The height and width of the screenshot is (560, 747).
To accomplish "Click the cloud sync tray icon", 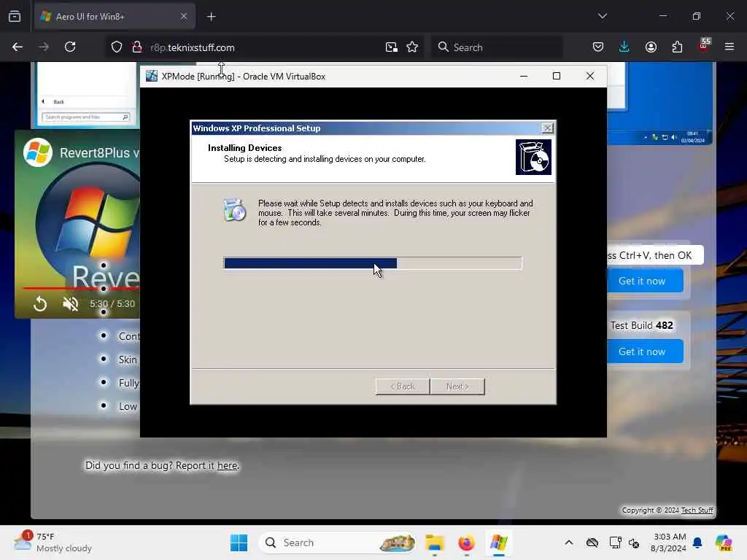I will pyautogui.click(x=592, y=542).
